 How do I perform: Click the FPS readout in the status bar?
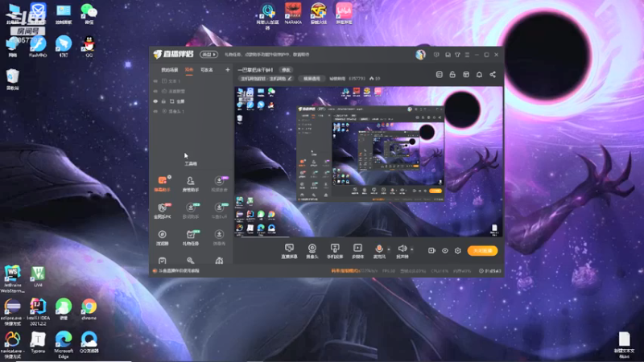coord(389,271)
